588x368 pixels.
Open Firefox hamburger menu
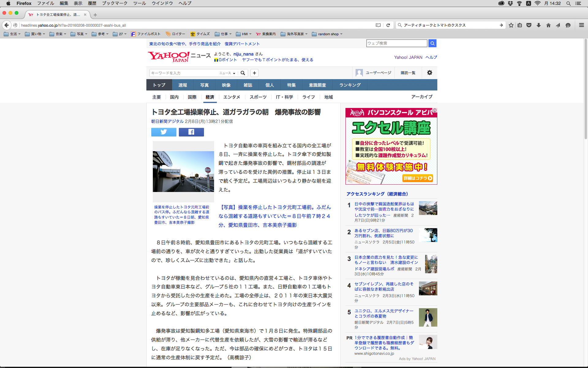click(581, 25)
